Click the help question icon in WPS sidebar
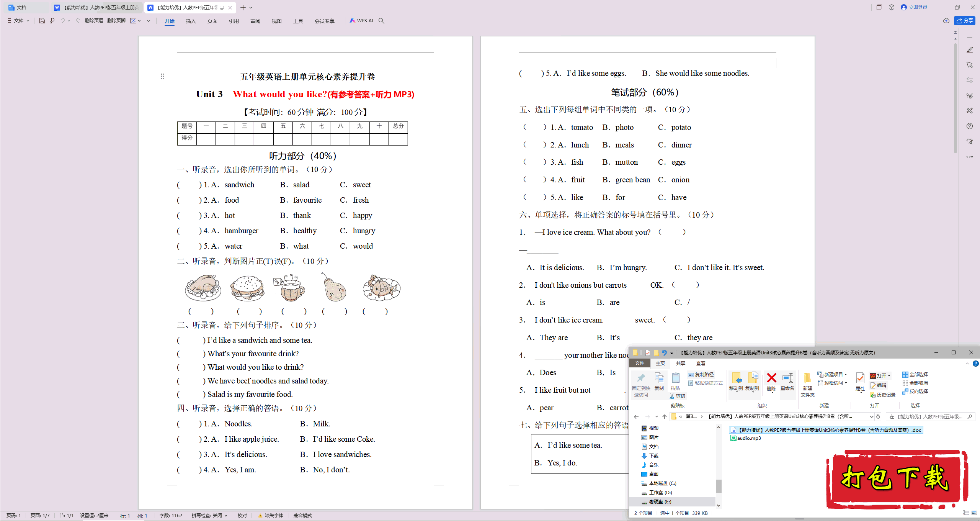This screenshot has height=521, width=980. click(x=970, y=126)
